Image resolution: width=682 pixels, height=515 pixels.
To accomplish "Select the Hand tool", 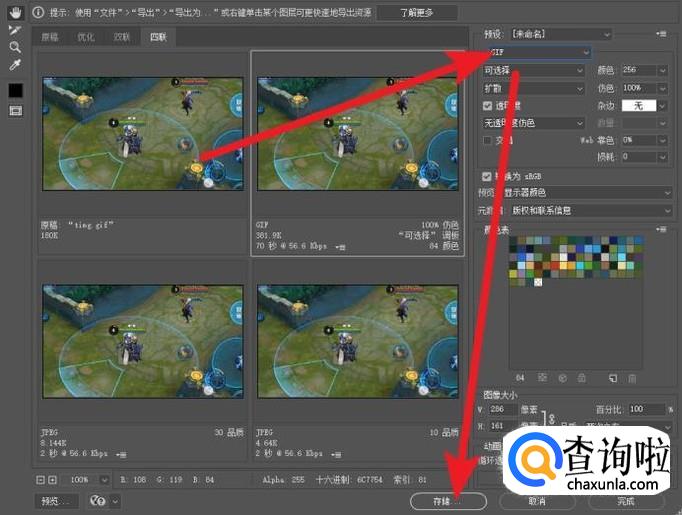I will (15, 13).
